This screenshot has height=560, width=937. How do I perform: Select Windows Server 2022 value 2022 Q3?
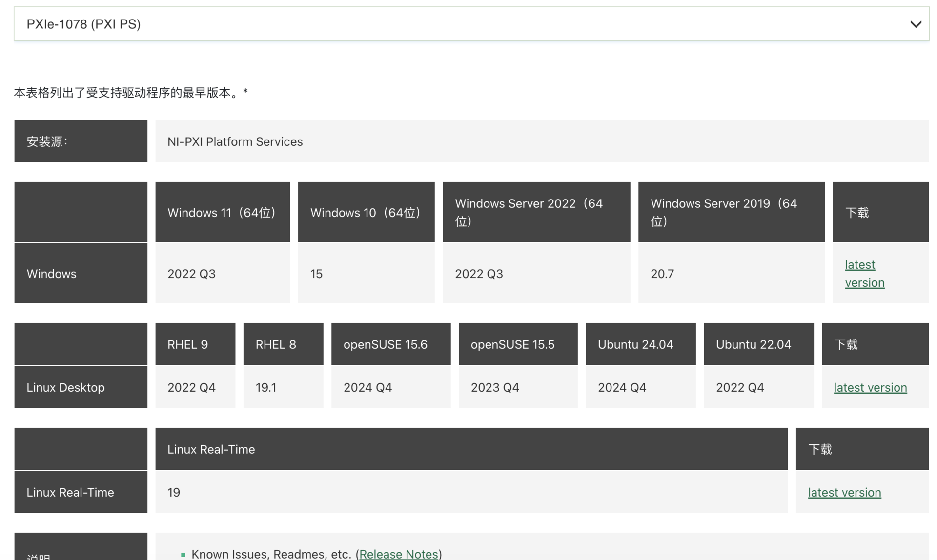pyautogui.click(x=479, y=274)
